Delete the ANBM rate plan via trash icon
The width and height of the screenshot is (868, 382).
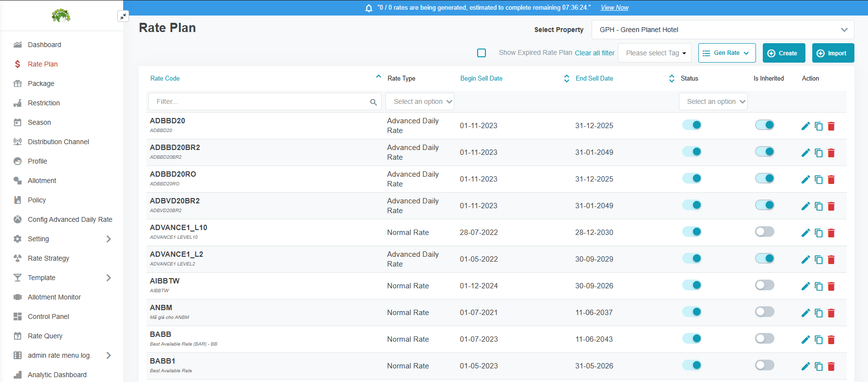tap(831, 313)
